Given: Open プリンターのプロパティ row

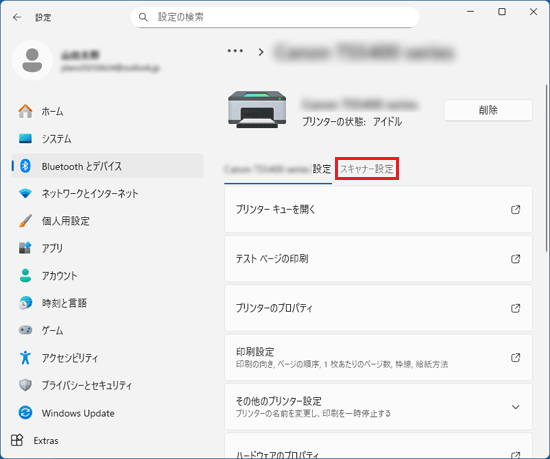Looking at the screenshot, I should [x=378, y=308].
